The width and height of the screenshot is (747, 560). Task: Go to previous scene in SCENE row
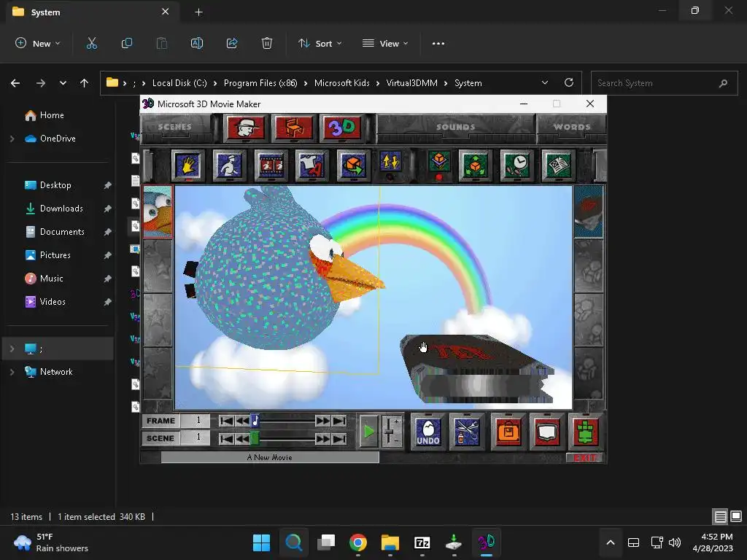[x=242, y=438]
